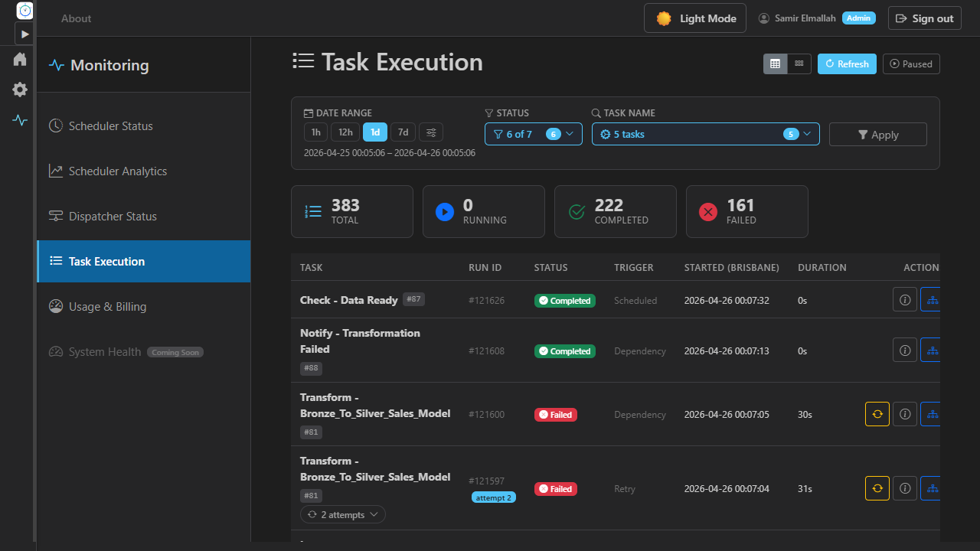Open the Status filter dropdown
Viewport: 980px width, 551px height.
pos(534,134)
